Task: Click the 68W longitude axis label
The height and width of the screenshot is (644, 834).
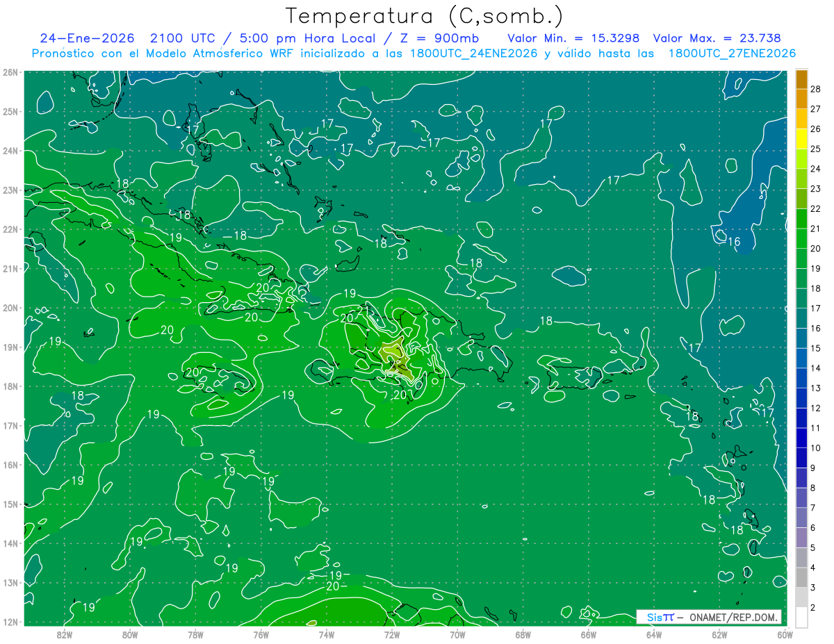Action: tap(523, 634)
